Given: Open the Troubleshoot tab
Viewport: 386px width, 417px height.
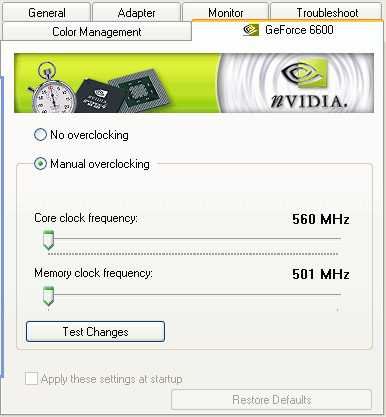Looking at the screenshot, I should 327,13.
